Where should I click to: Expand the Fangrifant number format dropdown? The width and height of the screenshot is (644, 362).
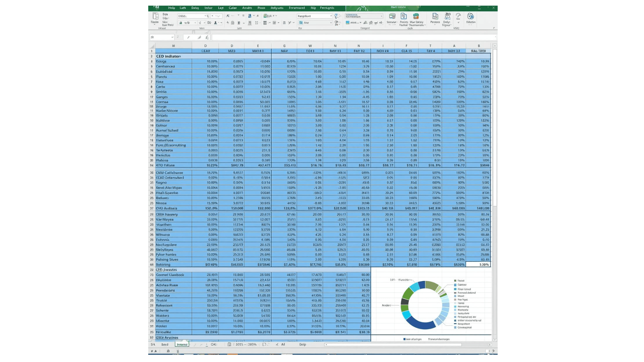pos(331,16)
